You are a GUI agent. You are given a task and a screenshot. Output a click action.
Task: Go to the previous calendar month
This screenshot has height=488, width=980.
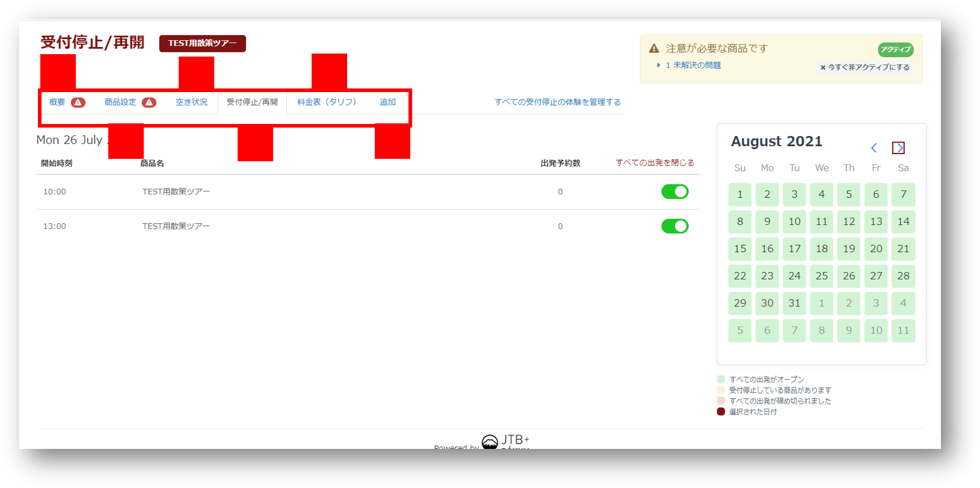(874, 148)
